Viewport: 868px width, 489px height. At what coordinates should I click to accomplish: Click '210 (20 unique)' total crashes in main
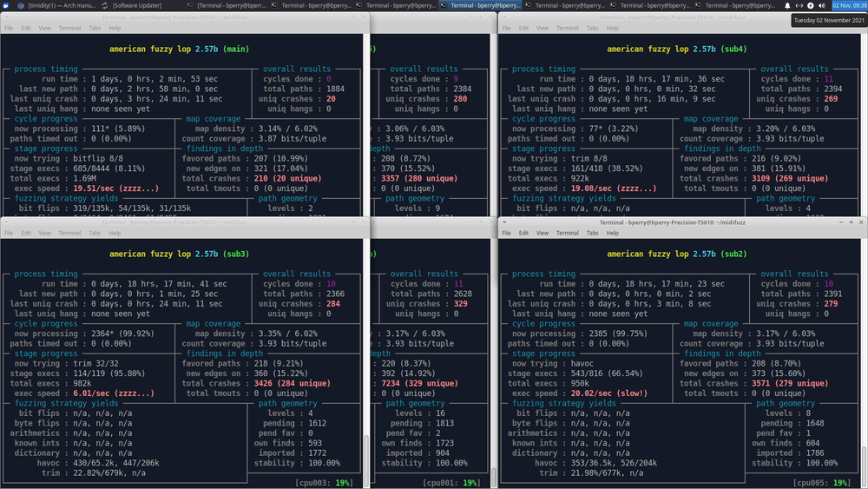click(287, 178)
